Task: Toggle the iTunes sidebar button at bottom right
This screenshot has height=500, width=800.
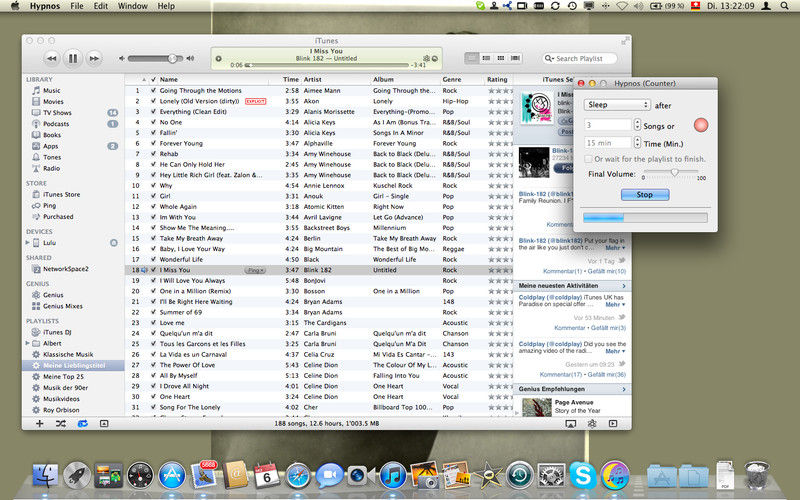Action: pyautogui.click(x=613, y=423)
